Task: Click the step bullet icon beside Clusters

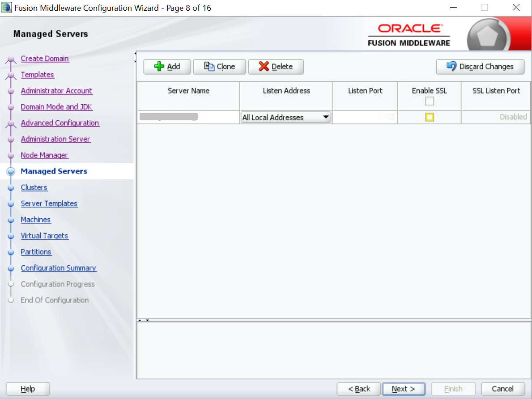Action: [x=11, y=187]
